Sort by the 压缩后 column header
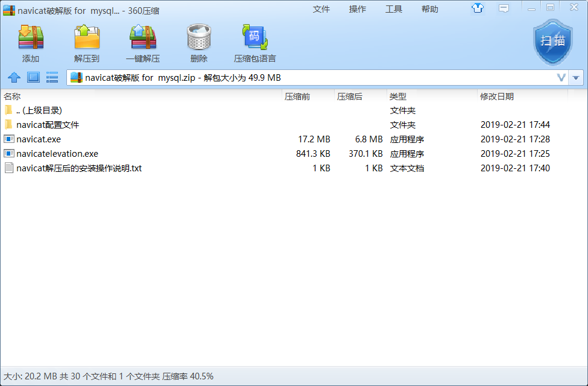The height and width of the screenshot is (386, 588). coord(361,96)
